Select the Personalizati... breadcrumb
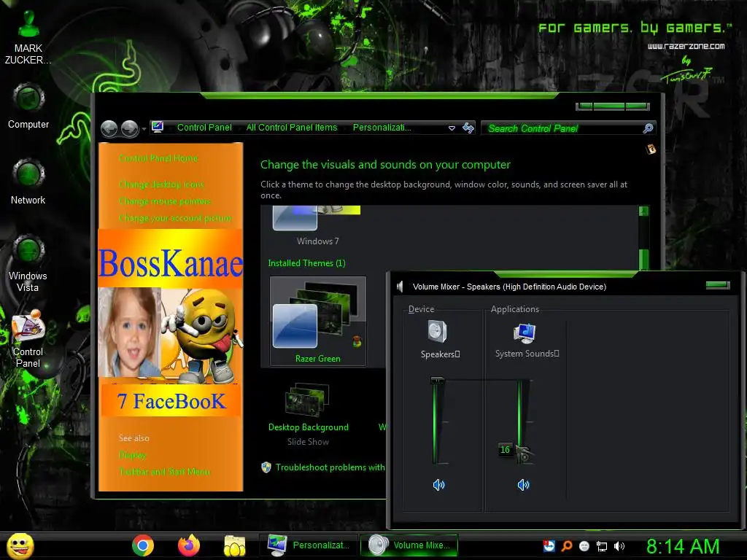The height and width of the screenshot is (560, 747). pos(382,128)
